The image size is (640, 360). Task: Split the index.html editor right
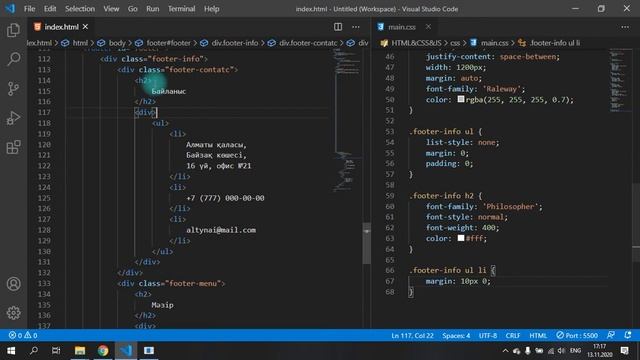(338, 27)
